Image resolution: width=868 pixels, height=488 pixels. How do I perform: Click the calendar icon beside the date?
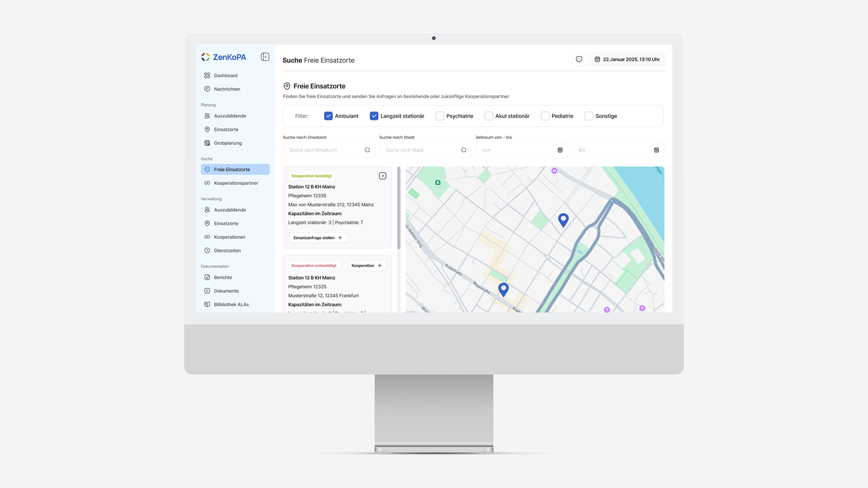tap(597, 59)
